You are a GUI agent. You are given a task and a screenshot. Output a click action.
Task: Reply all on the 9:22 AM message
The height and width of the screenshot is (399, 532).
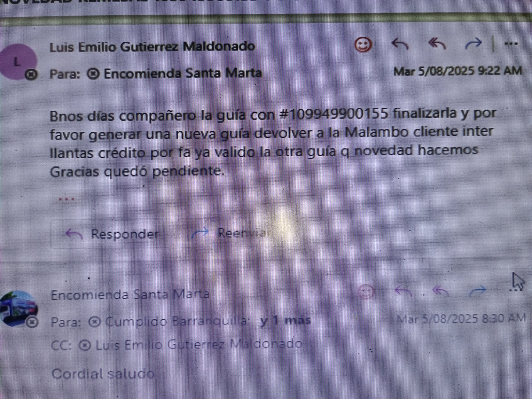[437, 44]
